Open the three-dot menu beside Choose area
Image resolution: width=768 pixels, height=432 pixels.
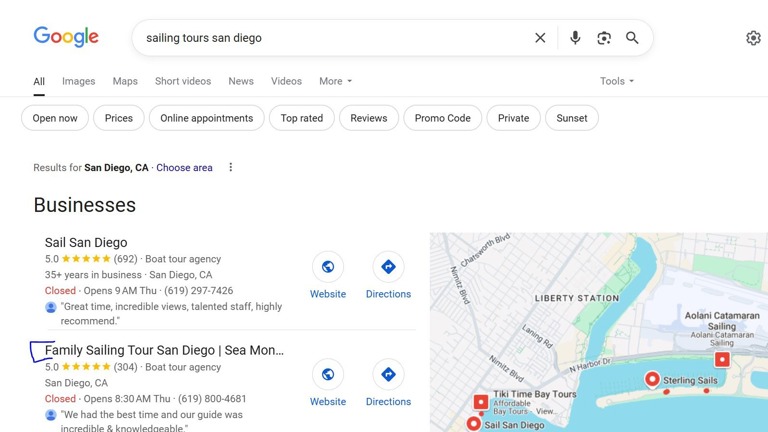click(x=231, y=168)
